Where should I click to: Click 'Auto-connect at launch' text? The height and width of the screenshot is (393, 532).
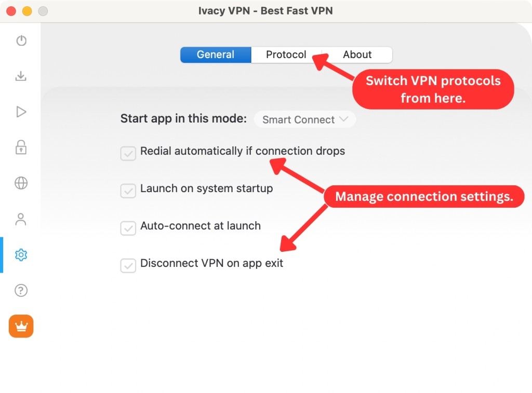[201, 226]
